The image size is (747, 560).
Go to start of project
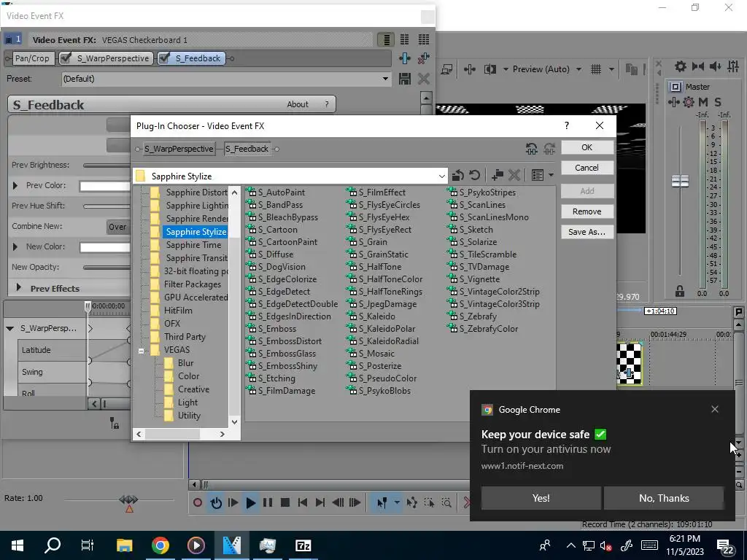pos(302,502)
